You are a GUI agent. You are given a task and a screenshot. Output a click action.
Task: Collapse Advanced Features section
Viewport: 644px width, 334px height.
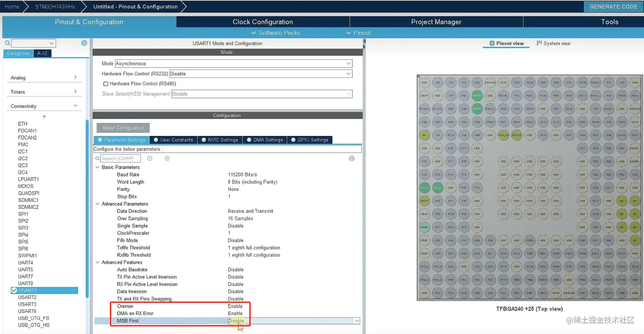98,262
